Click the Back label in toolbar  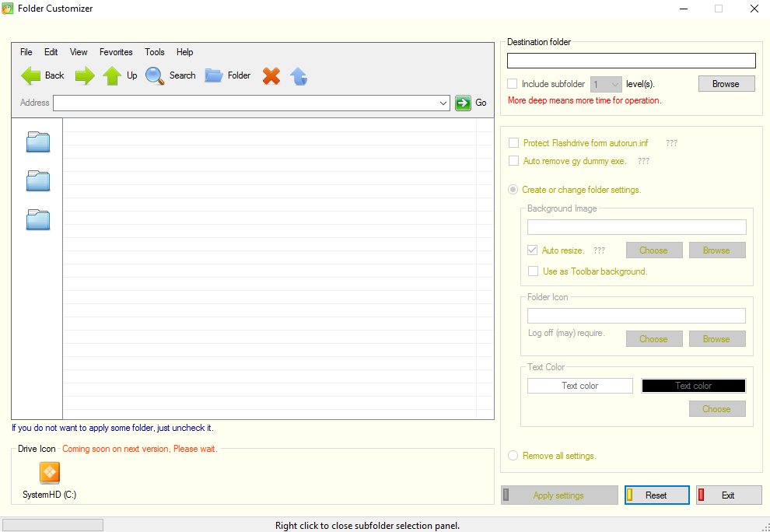[x=54, y=75]
